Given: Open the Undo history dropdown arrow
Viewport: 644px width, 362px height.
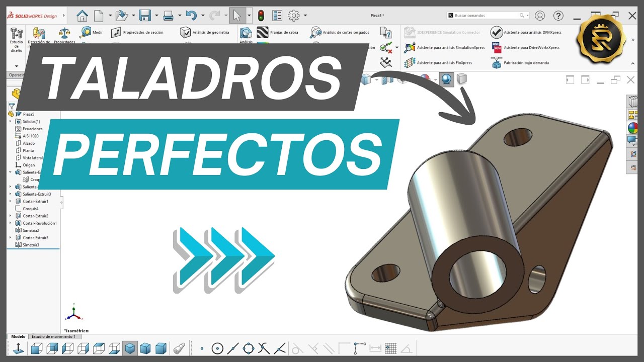Looking at the screenshot, I should click(203, 16).
